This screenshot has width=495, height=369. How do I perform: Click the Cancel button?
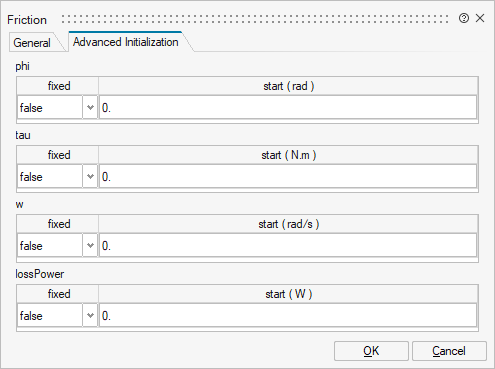tap(449, 351)
